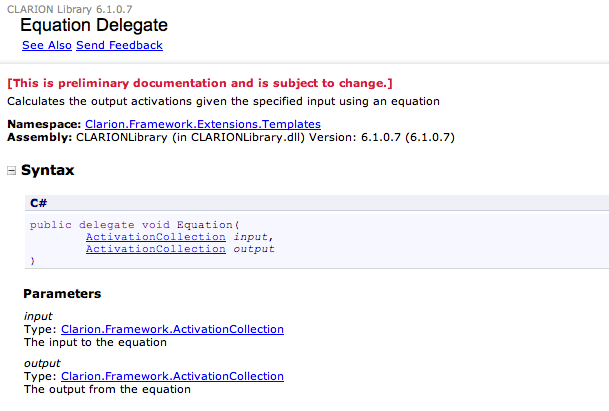
Task: Click the Send Feedback link
Action: 119,45
